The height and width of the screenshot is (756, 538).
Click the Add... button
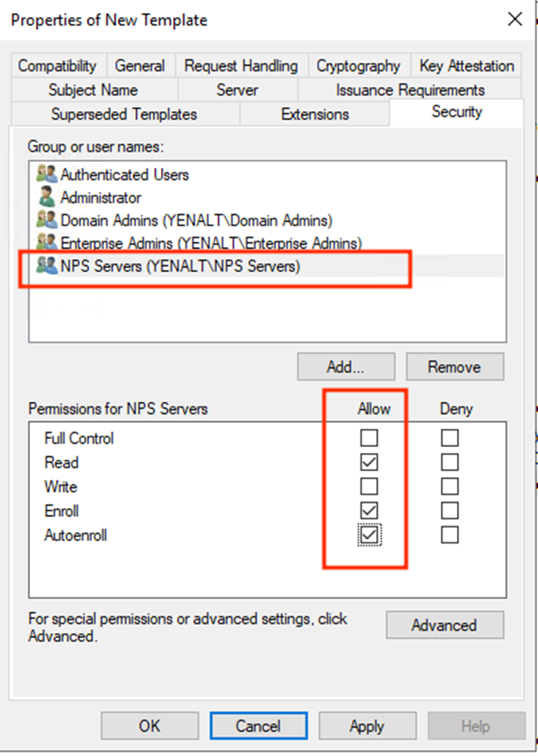pyautogui.click(x=346, y=367)
